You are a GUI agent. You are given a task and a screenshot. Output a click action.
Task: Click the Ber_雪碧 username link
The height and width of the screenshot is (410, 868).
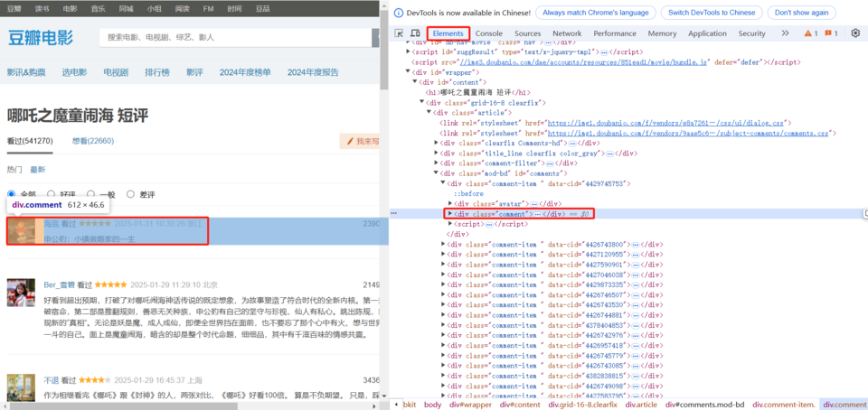[60, 285]
